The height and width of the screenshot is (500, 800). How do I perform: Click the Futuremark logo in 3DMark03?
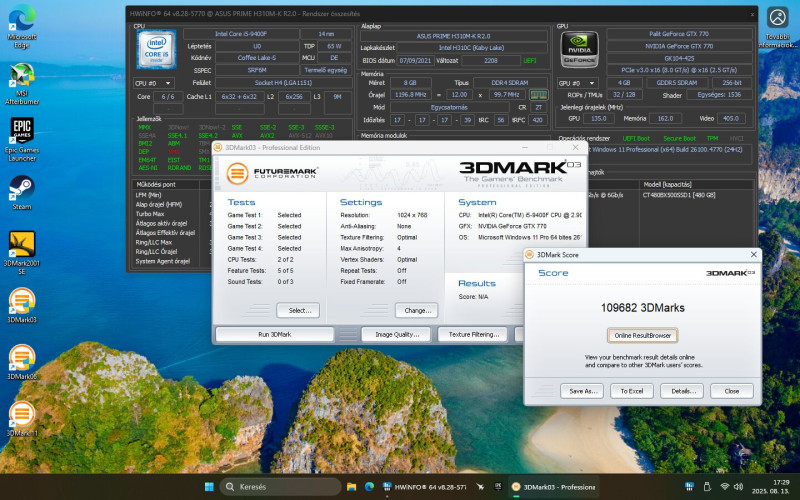click(x=271, y=173)
